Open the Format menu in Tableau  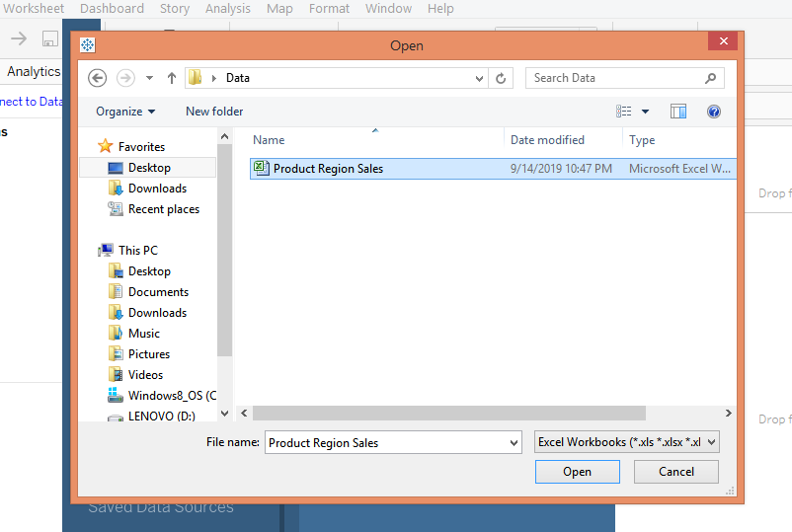point(329,9)
